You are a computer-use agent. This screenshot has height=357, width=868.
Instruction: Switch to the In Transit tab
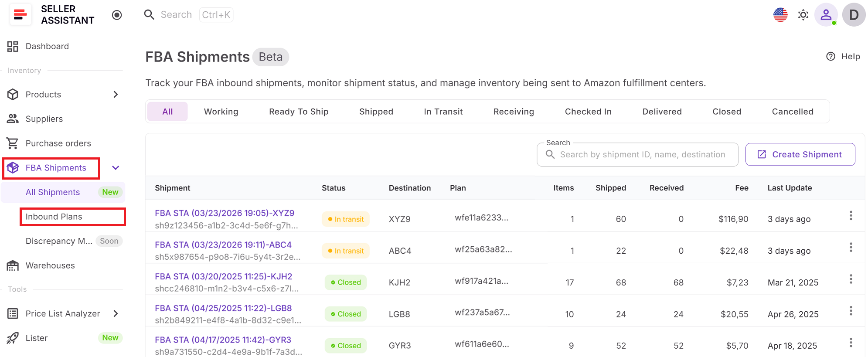point(443,112)
